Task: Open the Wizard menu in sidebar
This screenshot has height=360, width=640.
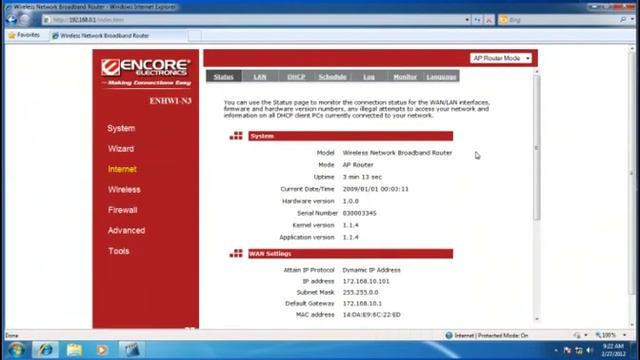Action: (121, 149)
